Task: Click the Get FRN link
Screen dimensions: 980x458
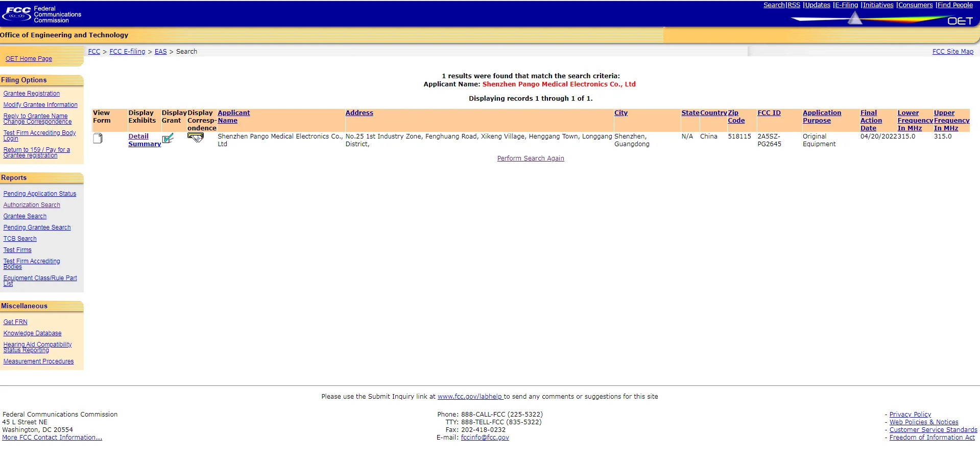Action: [15, 322]
